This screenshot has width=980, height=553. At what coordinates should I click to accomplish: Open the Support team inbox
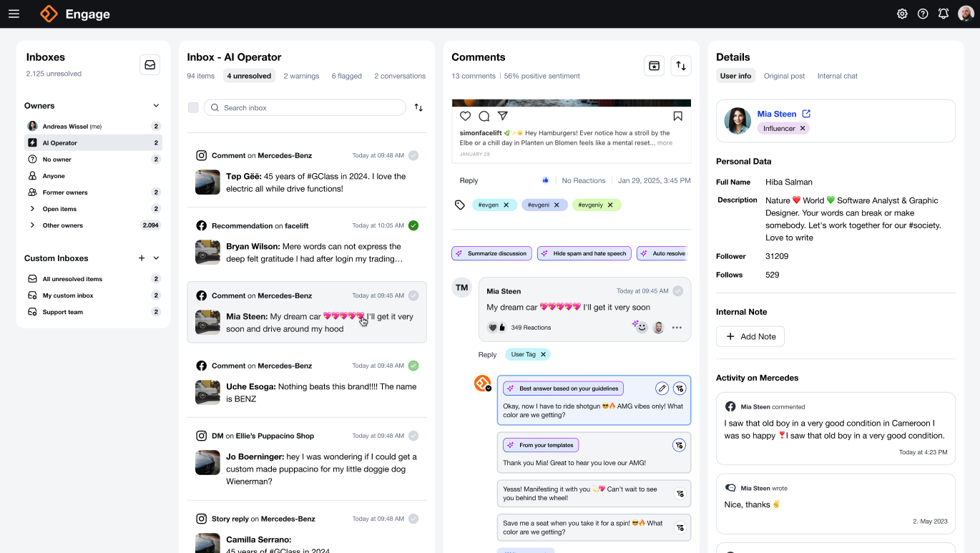pyautogui.click(x=93, y=312)
